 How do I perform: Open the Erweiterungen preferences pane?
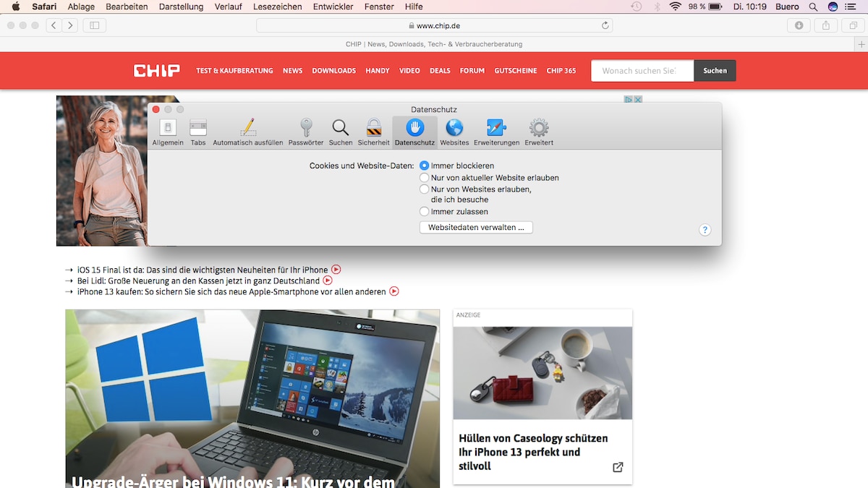coord(497,133)
